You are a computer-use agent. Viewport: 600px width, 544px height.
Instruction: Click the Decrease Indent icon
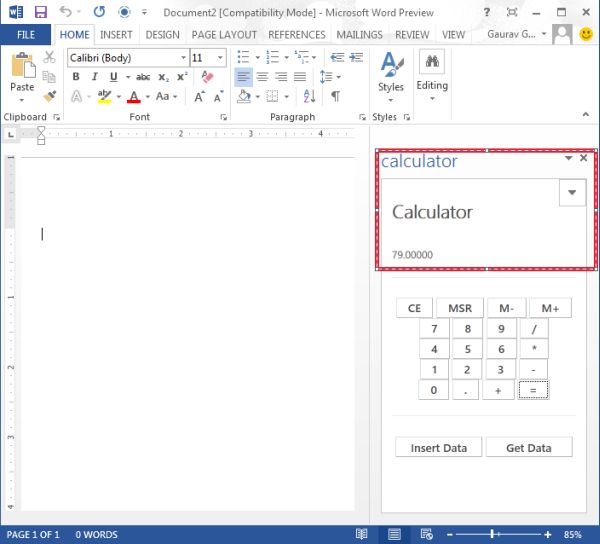[337, 57]
